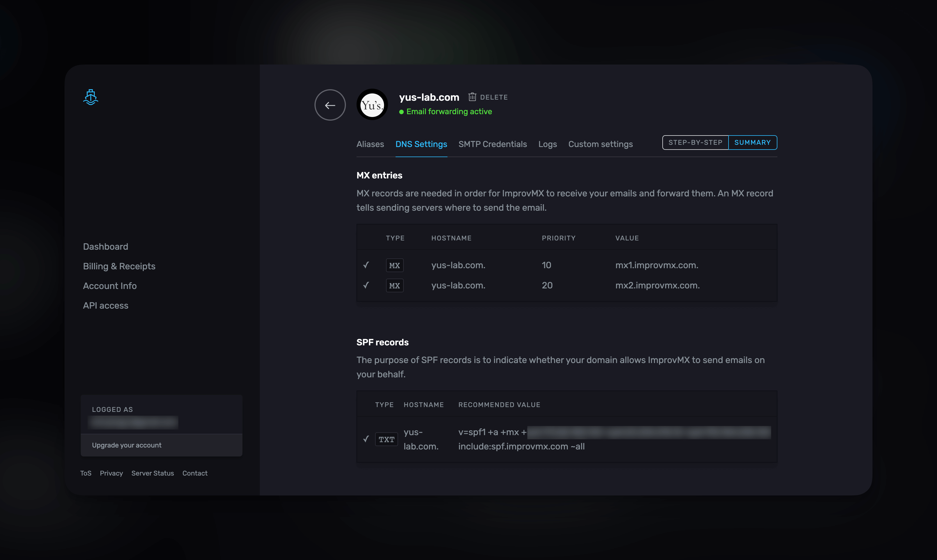937x560 pixels.
Task: Open the Custom settings tab
Action: tap(601, 144)
